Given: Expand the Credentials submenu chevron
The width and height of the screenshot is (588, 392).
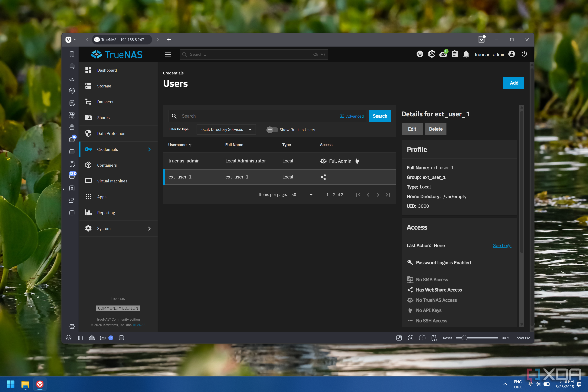Looking at the screenshot, I should (149, 149).
